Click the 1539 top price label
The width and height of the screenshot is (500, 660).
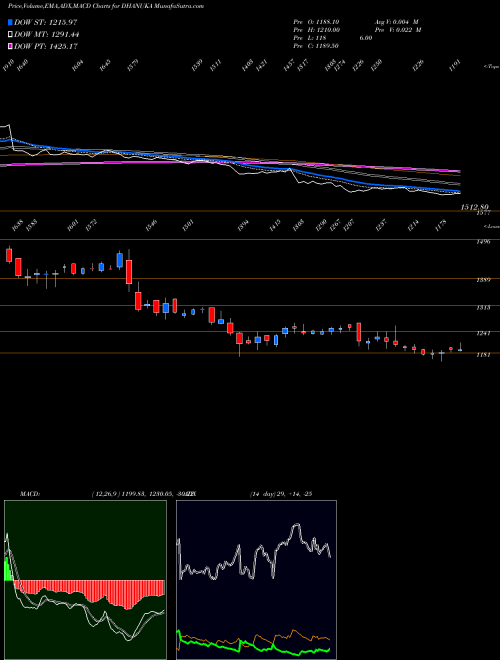[x=197, y=65]
